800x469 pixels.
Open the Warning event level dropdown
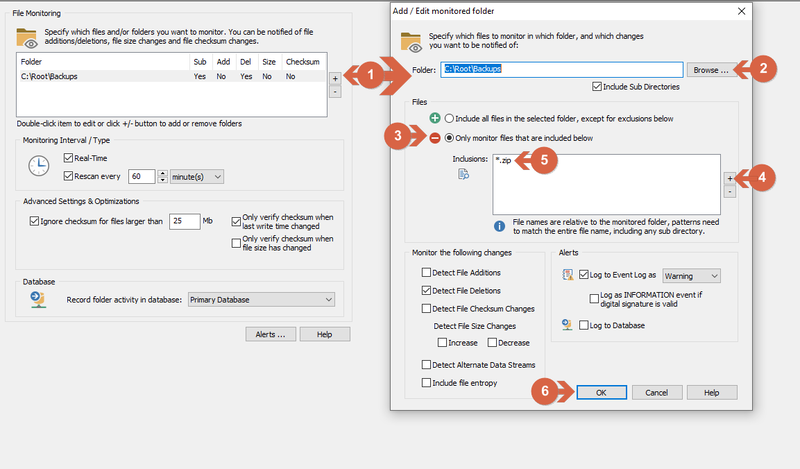[x=691, y=276]
